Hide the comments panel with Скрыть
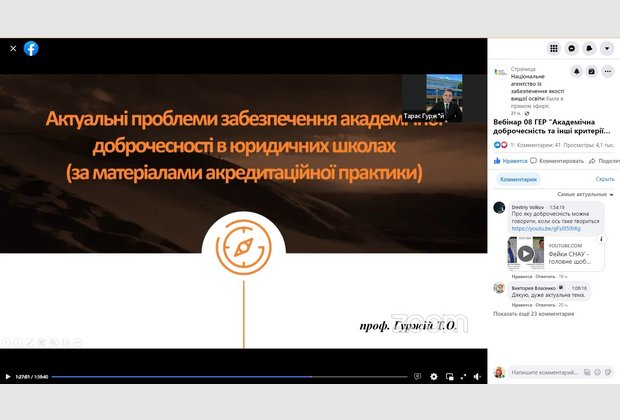This screenshot has width=620, height=420. point(604,179)
